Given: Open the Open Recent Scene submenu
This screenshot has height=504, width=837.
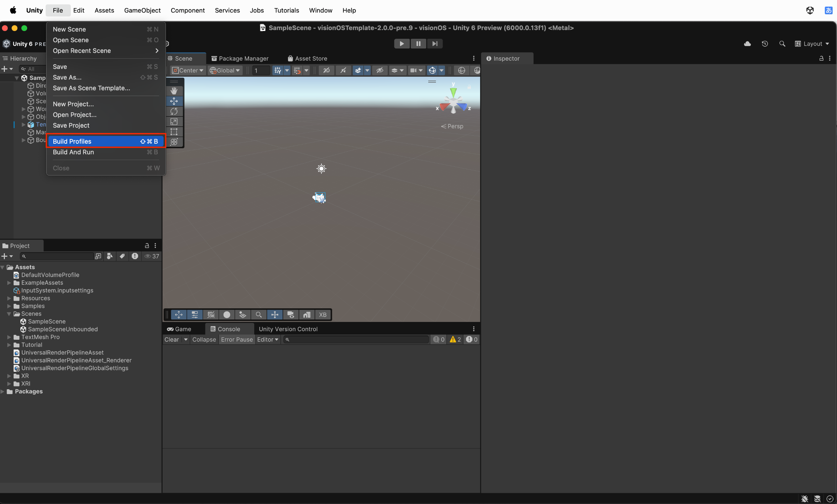Looking at the screenshot, I should tap(105, 51).
